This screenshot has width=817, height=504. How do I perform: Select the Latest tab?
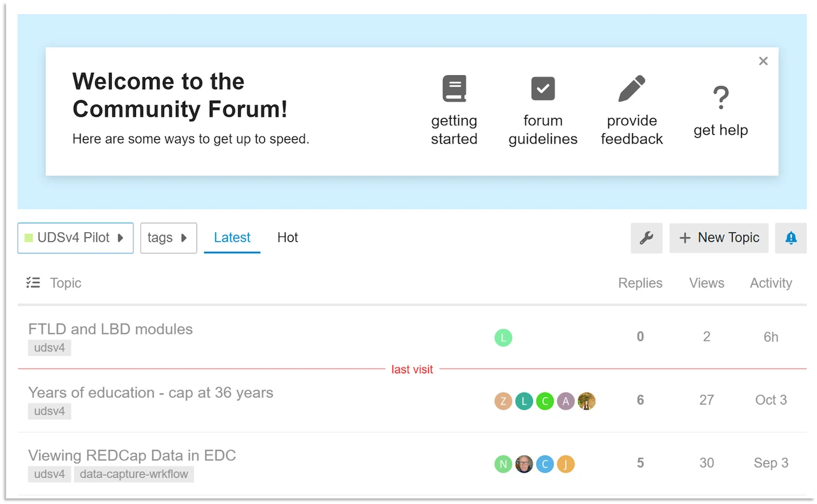point(232,237)
